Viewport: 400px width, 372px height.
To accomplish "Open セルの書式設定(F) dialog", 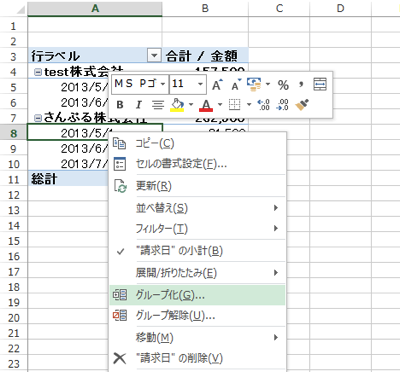I will click(x=198, y=164).
